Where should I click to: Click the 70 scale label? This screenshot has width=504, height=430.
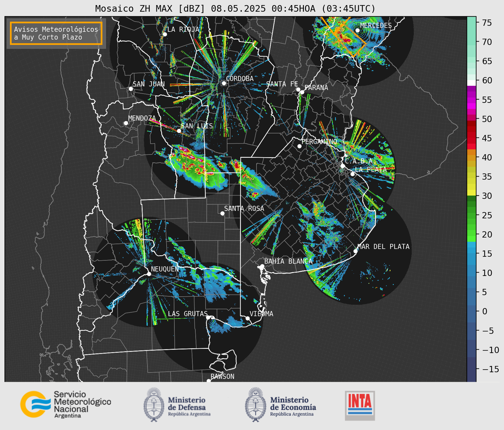pos(487,42)
